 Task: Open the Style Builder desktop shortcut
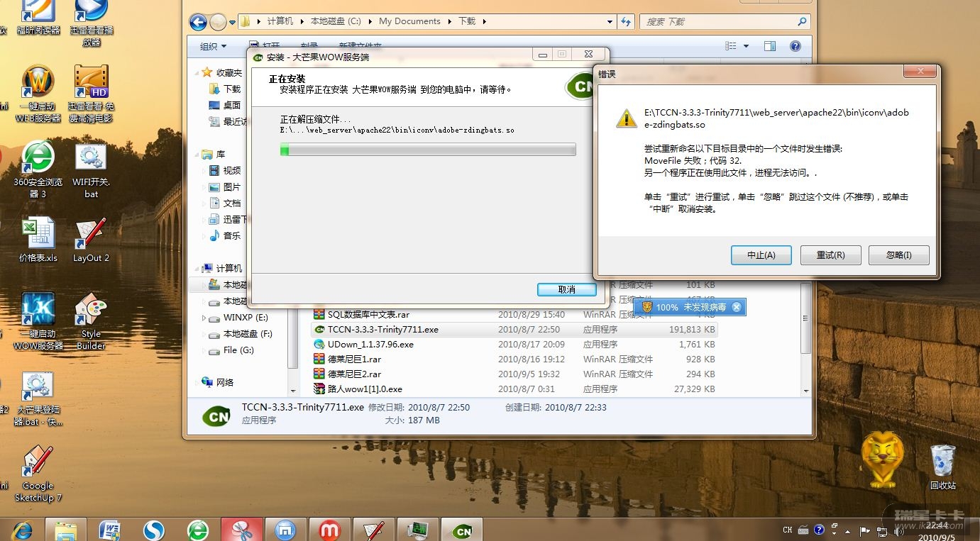tap(91, 321)
